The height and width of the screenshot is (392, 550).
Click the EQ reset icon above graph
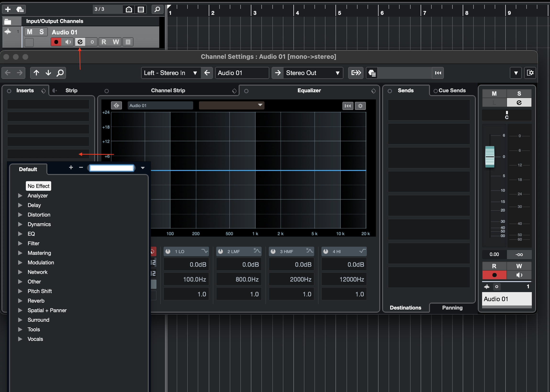pyautogui.click(x=347, y=106)
